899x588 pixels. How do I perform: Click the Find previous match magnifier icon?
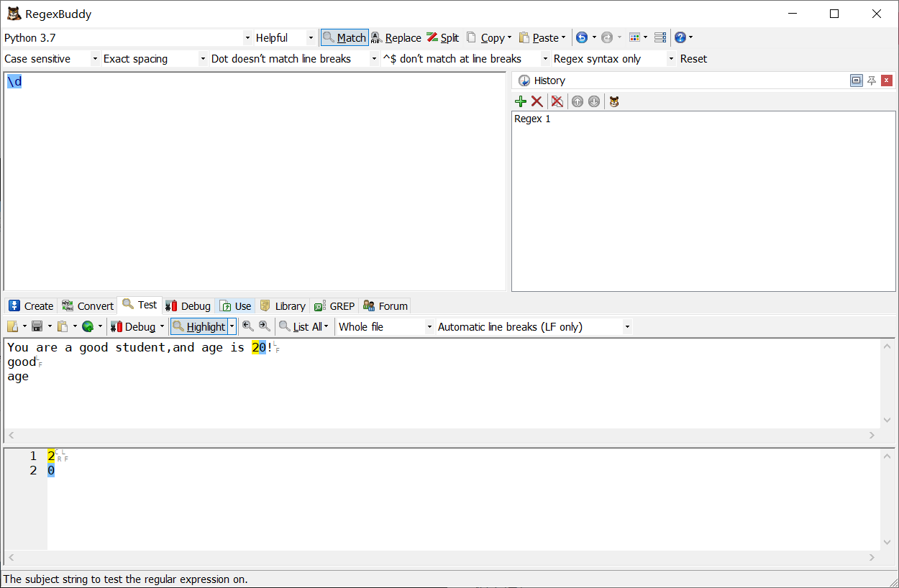click(x=248, y=326)
